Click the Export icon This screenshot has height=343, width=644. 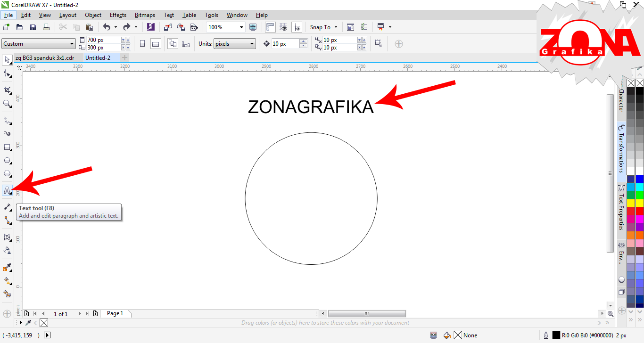tap(181, 27)
